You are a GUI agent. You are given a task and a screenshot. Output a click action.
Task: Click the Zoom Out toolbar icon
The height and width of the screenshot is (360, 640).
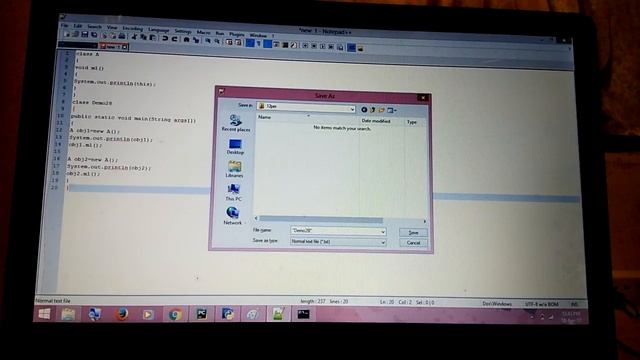(217, 41)
